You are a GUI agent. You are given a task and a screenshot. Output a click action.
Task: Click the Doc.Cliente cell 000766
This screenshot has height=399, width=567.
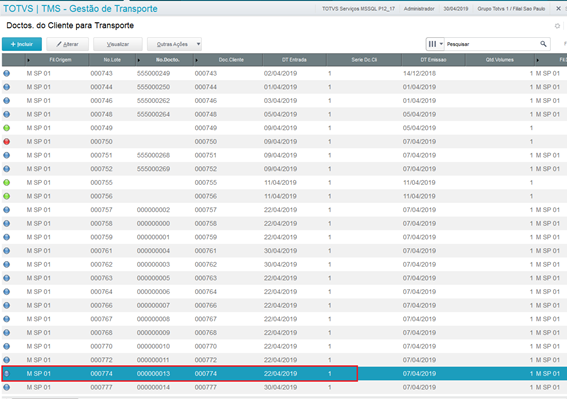[206, 305]
